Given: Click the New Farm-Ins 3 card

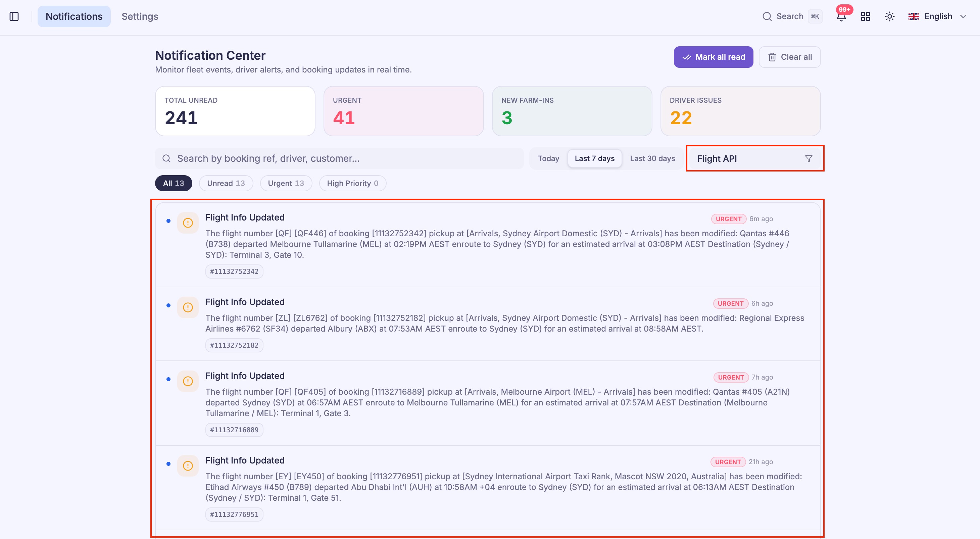Looking at the screenshot, I should pos(572,111).
